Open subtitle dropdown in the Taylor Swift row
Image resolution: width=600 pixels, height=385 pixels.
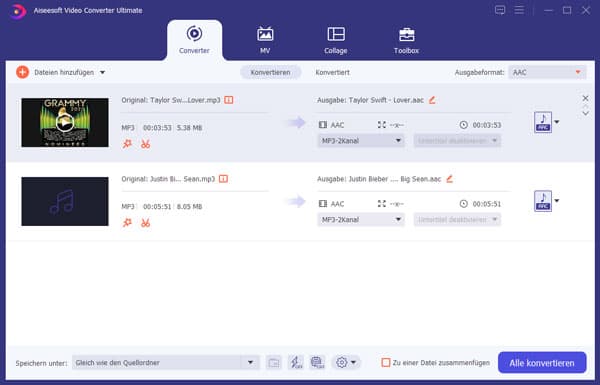click(x=457, y=141)
